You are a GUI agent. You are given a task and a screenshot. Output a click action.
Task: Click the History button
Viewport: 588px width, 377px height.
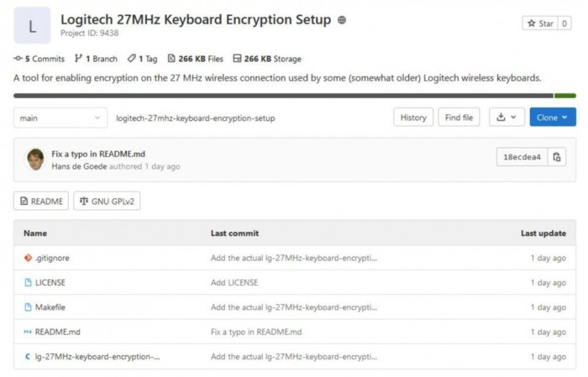(x=413, y=118)
